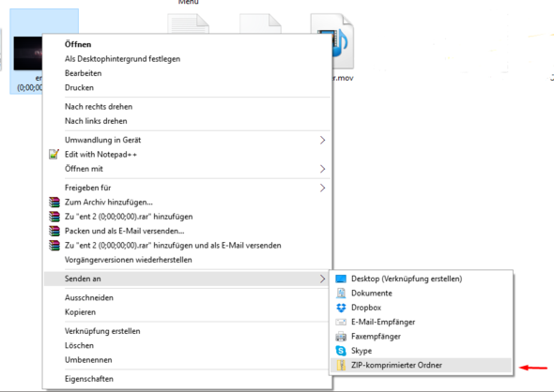Click the Notepad++ icon in context menu

click(54, 154)
